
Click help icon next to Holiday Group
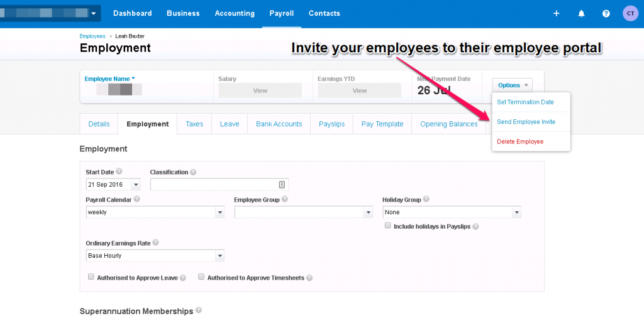426,199
